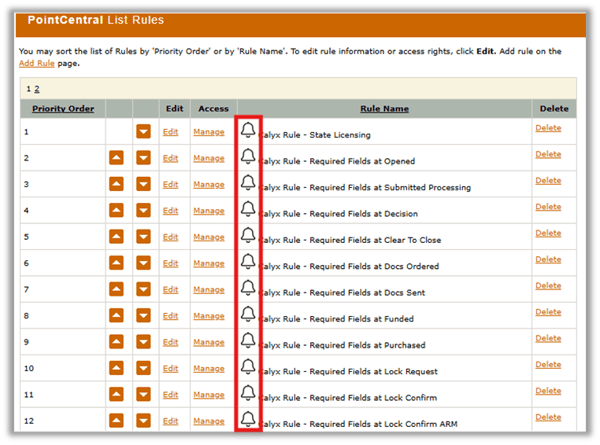Move priority 1 rule down with arrow
The height and width of the screenshot is (445, 600).
click(x=144, y=131)
